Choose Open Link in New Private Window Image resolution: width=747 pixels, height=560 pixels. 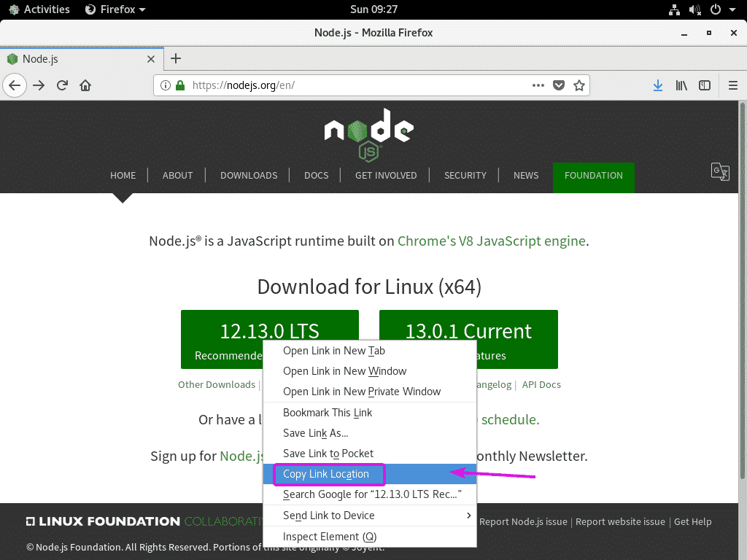point(362,392)
